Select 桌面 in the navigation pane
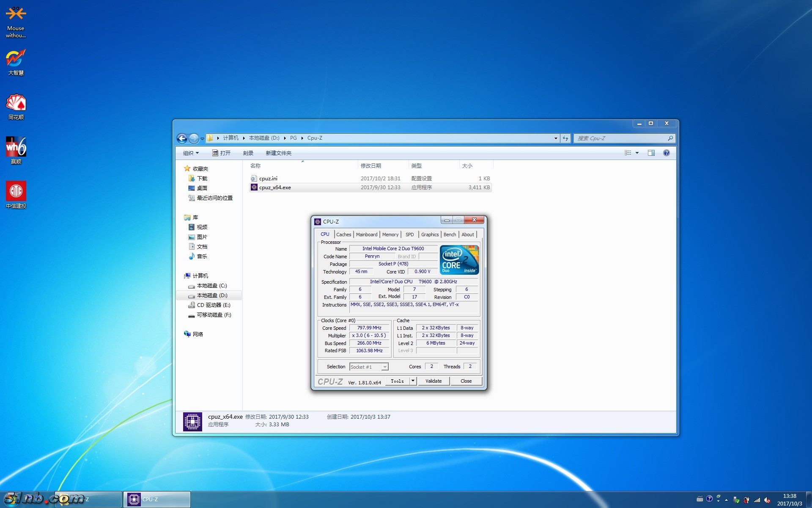Screen dimensions: 812x508 coord(202,188)
